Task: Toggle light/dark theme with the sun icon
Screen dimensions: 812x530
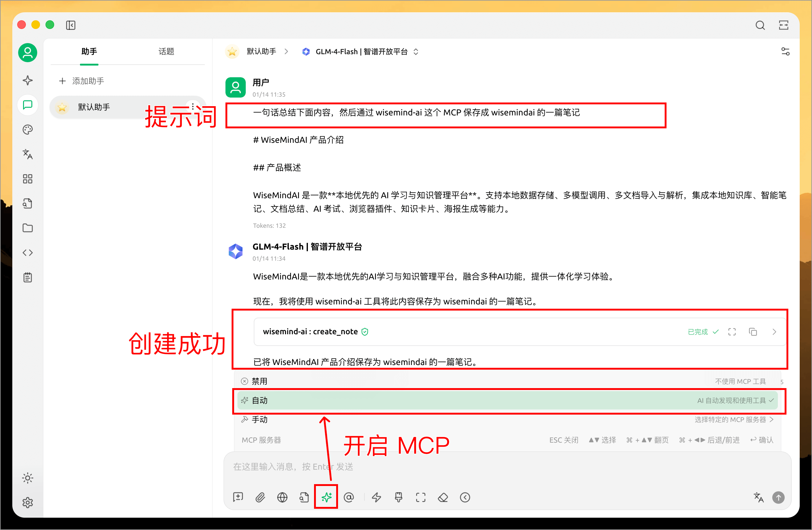Action: [x=28, y=478]
